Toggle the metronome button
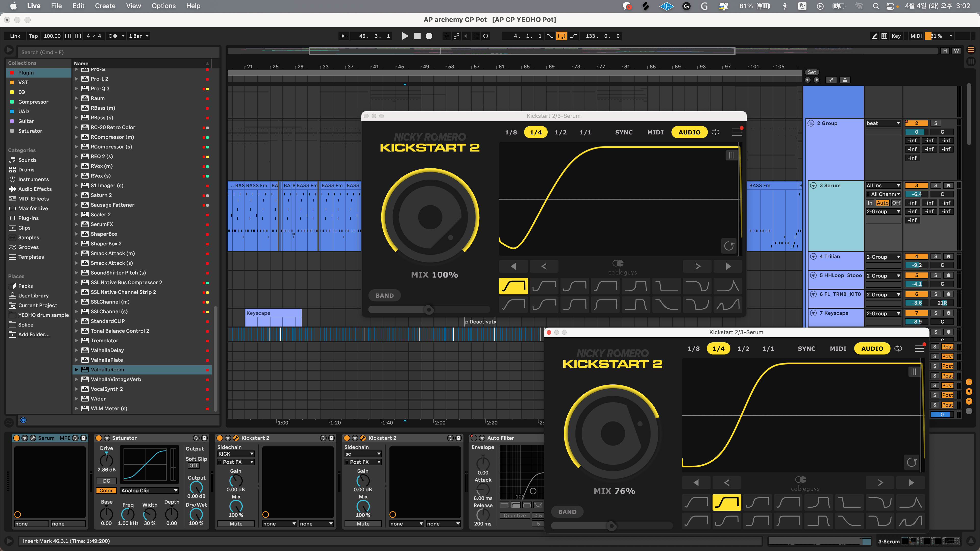The image size is (980, 551). 113,36
